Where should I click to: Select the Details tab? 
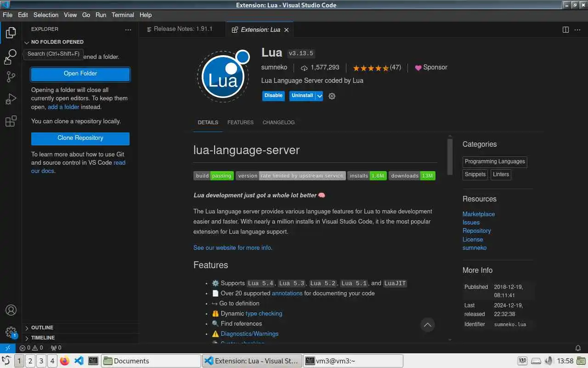point(208,122)
